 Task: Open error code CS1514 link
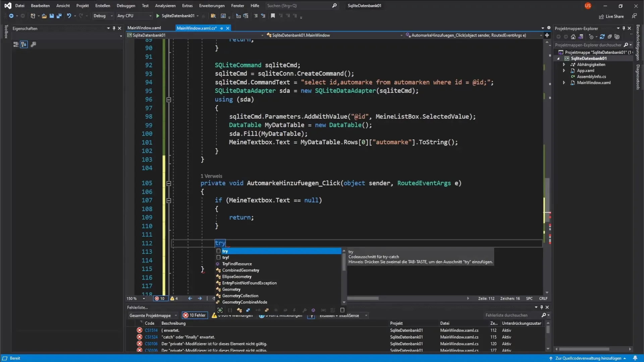[151, 330]
